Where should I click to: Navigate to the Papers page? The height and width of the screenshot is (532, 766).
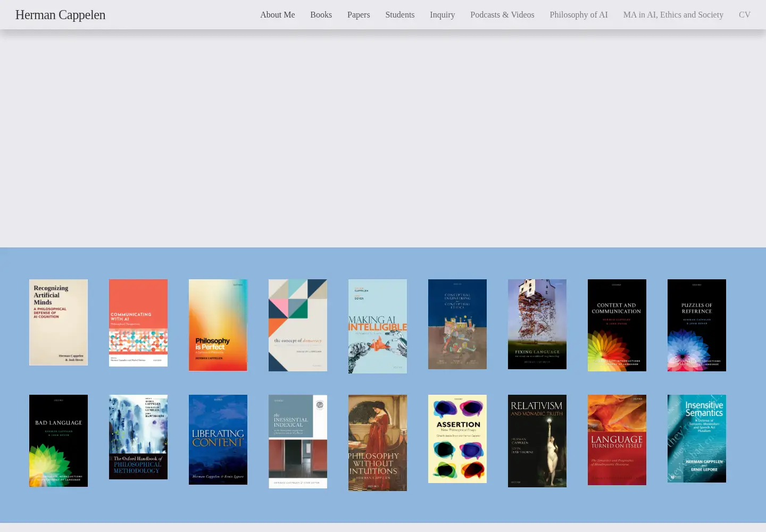click(359, 15)
